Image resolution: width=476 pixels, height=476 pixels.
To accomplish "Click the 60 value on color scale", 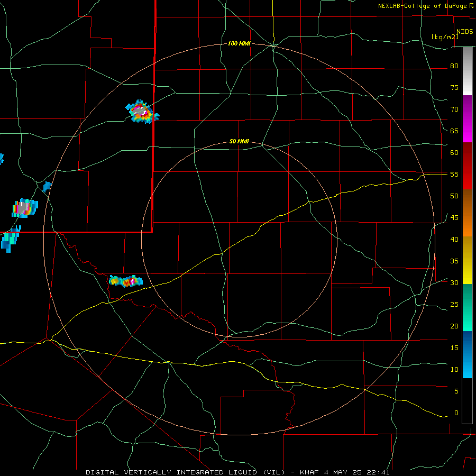I will click(x=454, y=153).
